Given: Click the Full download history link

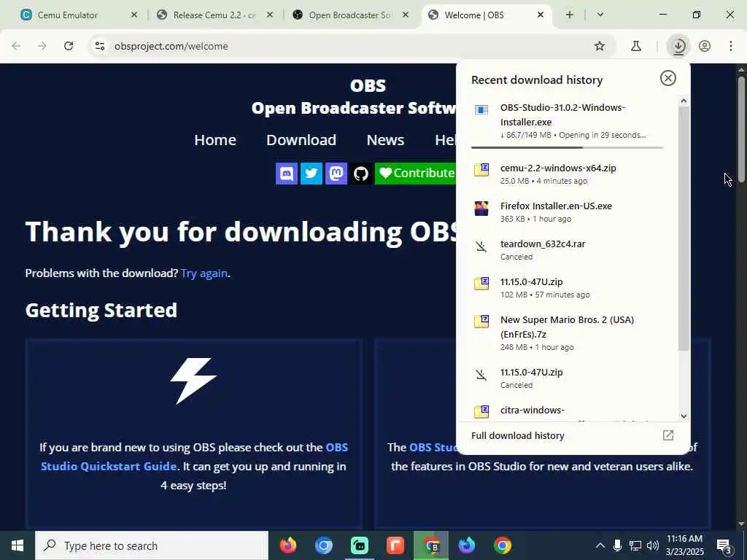Looking at the screenshot, I should pos(518,436).
